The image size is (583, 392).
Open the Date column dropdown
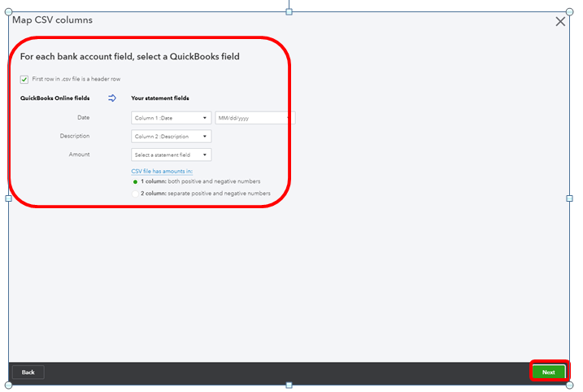pyautogui.click(x=171, y=118)
